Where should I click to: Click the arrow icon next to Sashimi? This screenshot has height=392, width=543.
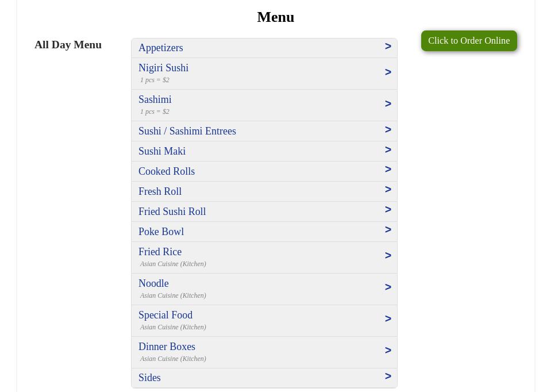[x=388, y=104]
